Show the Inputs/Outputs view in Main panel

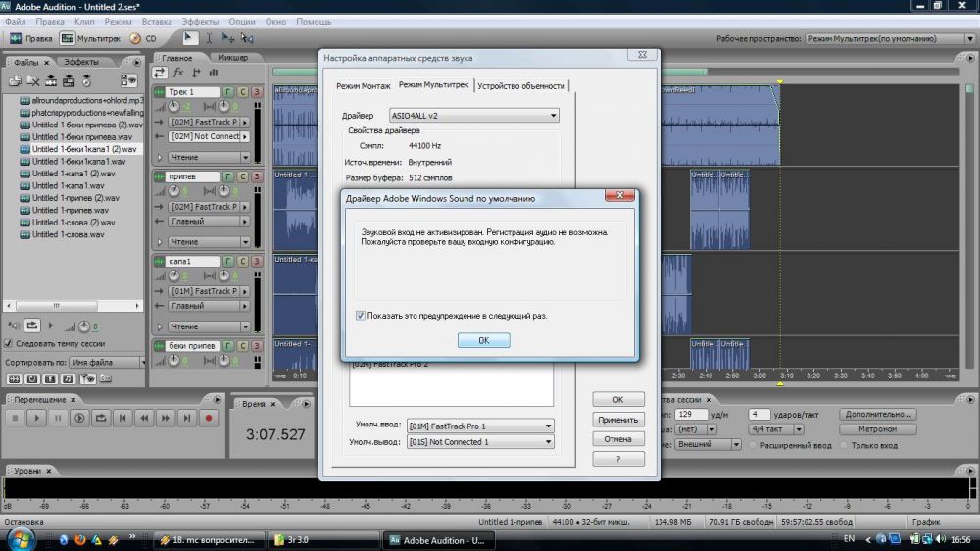coord(160,74)
